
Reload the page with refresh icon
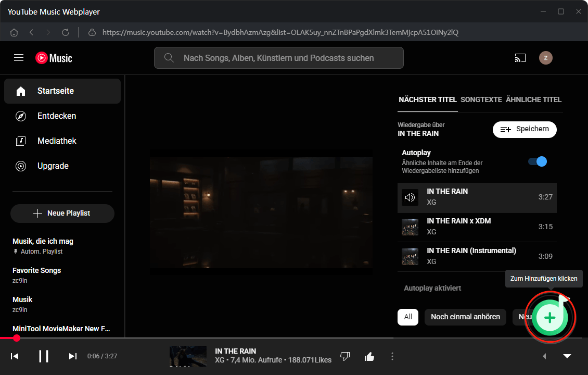coord(66,33)
